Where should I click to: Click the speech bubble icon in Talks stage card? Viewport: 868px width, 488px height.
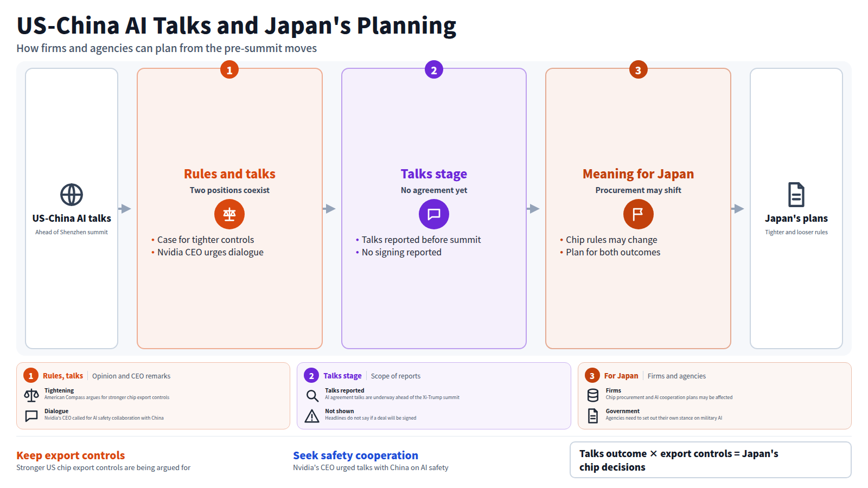(x=434, y=214)
